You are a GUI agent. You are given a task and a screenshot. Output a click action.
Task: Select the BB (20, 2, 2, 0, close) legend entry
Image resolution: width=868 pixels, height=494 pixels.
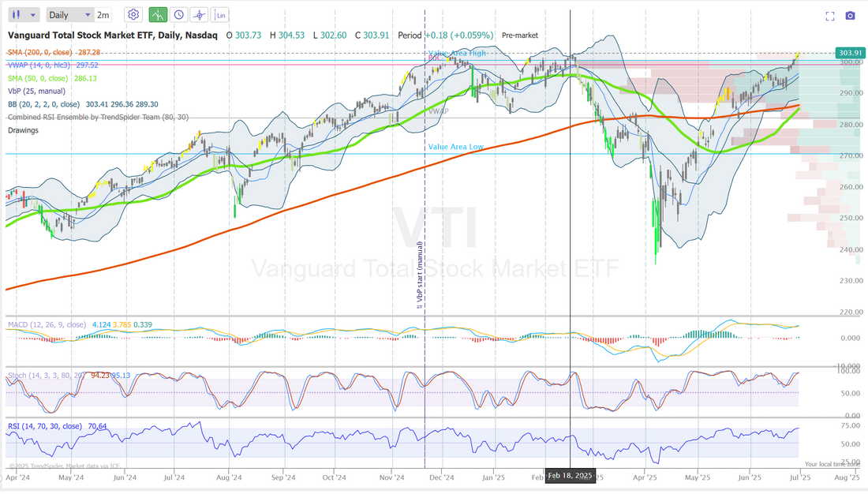click(83, 104)
